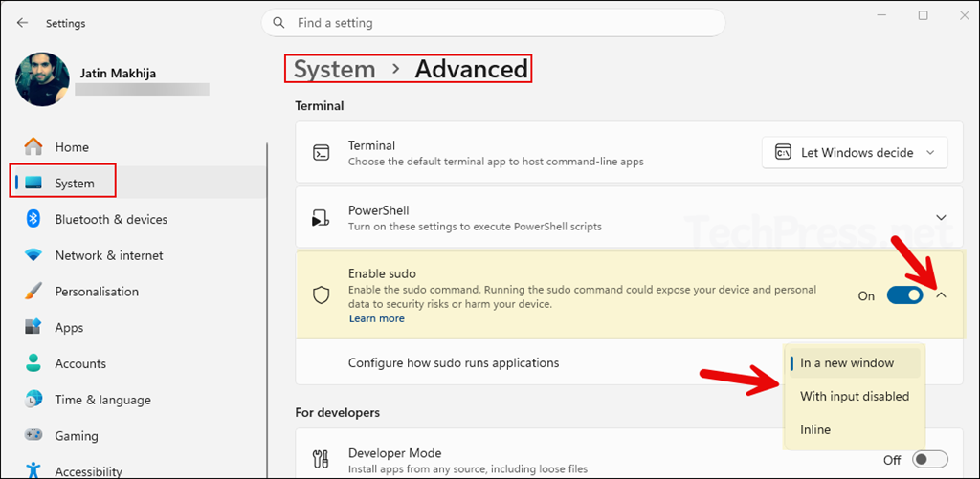
Task: Click the search magnifier icon
Action: 279,22
